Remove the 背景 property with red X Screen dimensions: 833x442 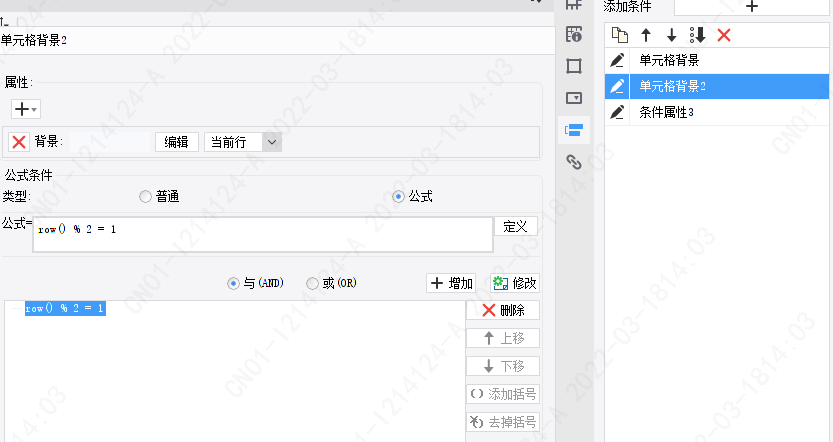pyautogui.click(x=19, y=142)
